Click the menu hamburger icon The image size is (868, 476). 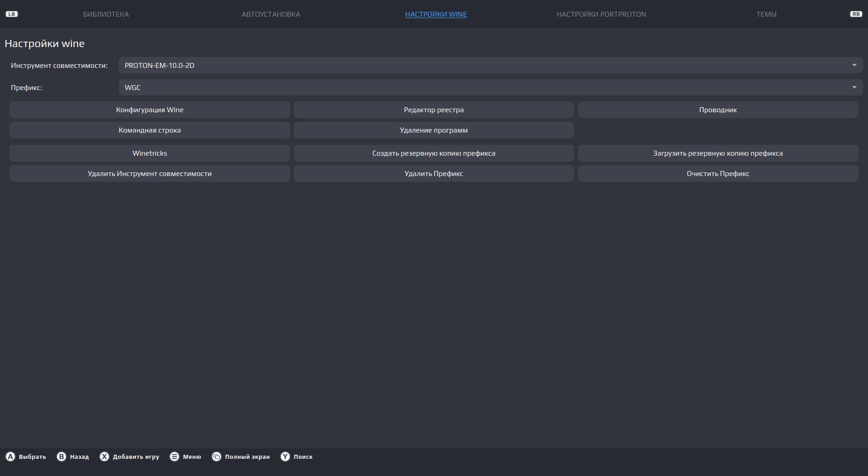(x=175, y=457)
